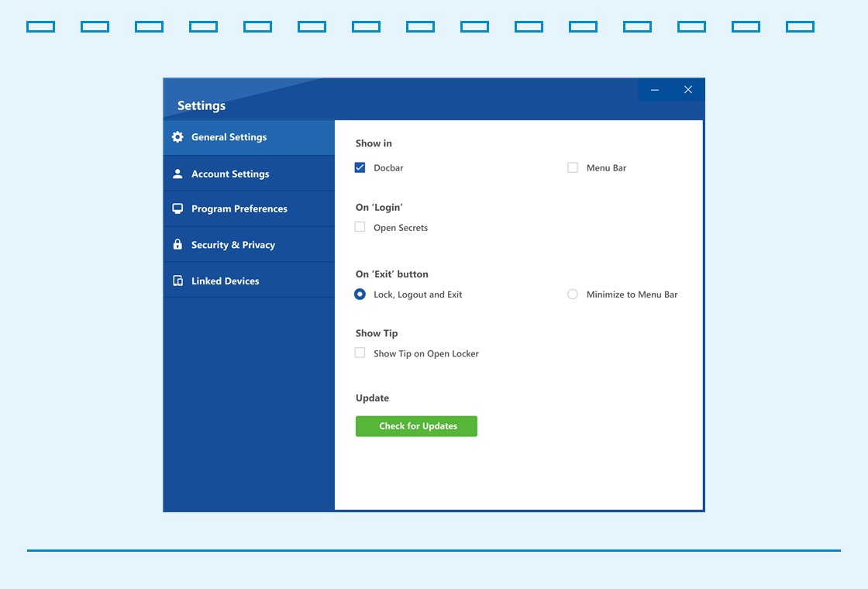Open the General Settings tab

click(249, 137)
